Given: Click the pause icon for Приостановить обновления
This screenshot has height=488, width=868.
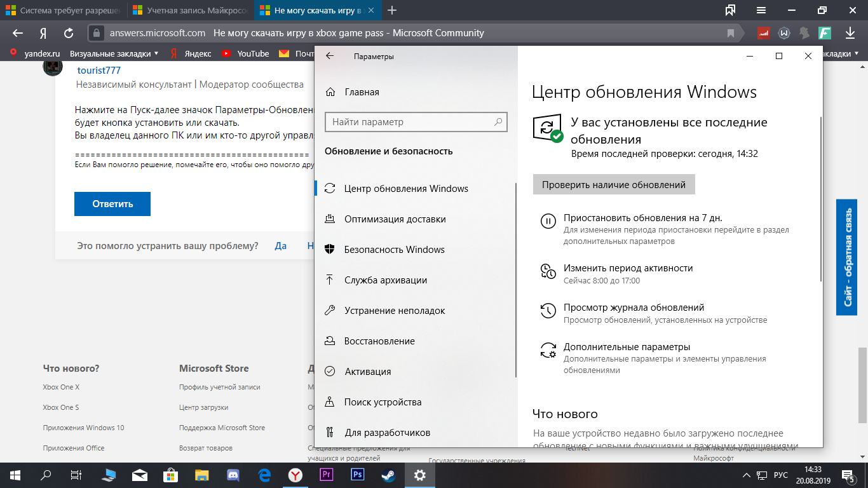Looking at the screenshot, I should (x=548, y=221).
